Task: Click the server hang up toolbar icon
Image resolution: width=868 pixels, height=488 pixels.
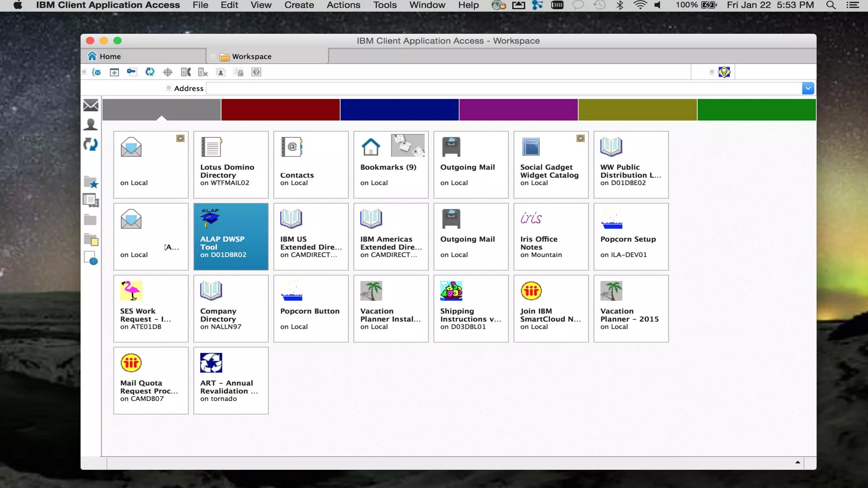Action: coord(203,72)
